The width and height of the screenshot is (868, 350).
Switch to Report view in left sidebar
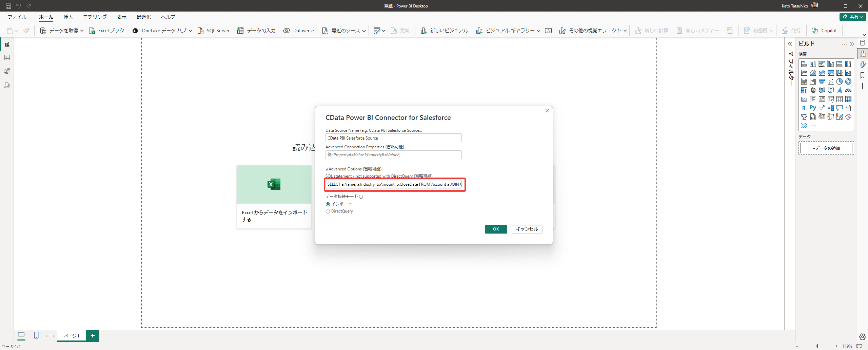7,44
